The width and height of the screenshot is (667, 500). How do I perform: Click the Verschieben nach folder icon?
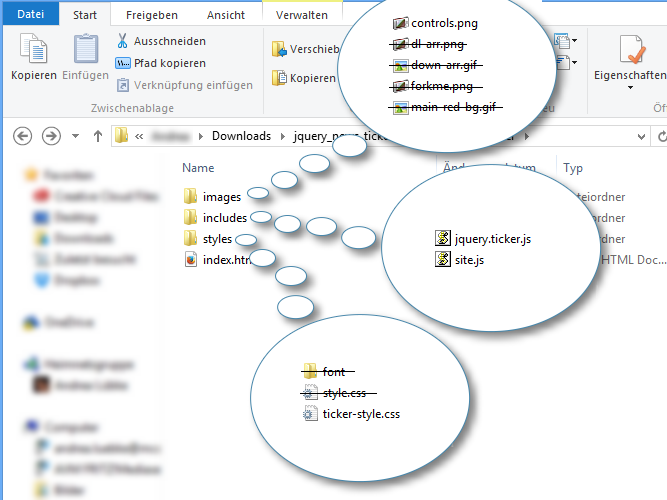[279, 49]
